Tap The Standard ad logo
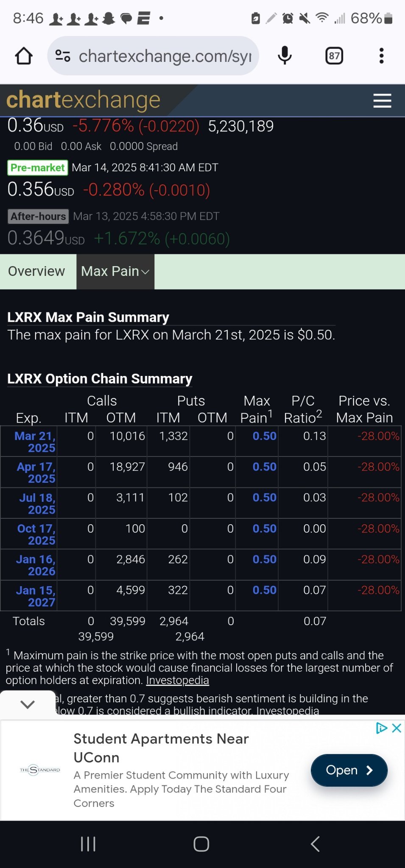The height and width of the screenshot is (868, 405). point(40,770)
